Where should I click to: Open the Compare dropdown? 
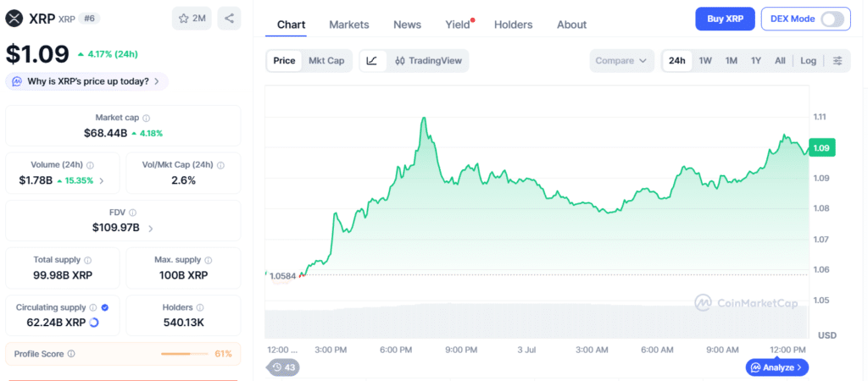[x=621, y=61]
